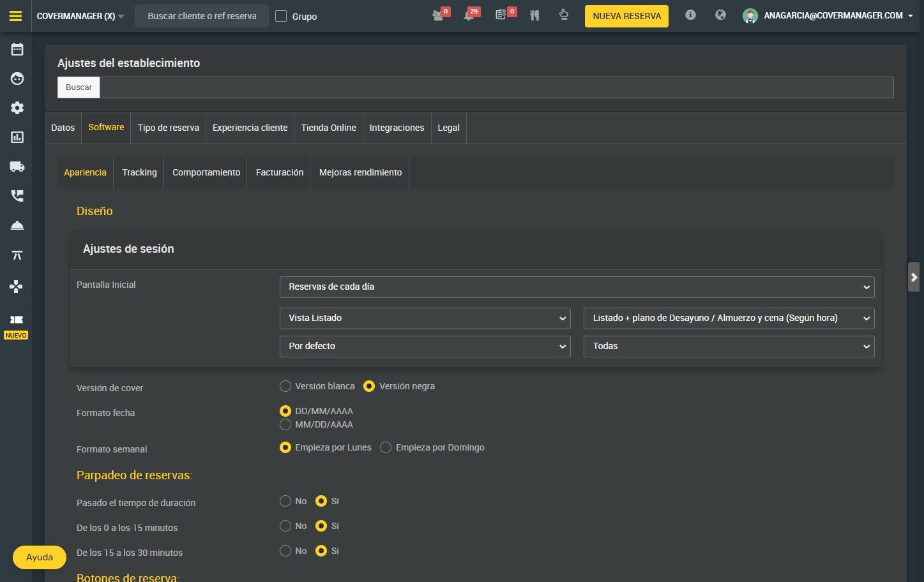Screen dimensions: 924x582
Task: Open the Todas dropdown
Action: 729,347
